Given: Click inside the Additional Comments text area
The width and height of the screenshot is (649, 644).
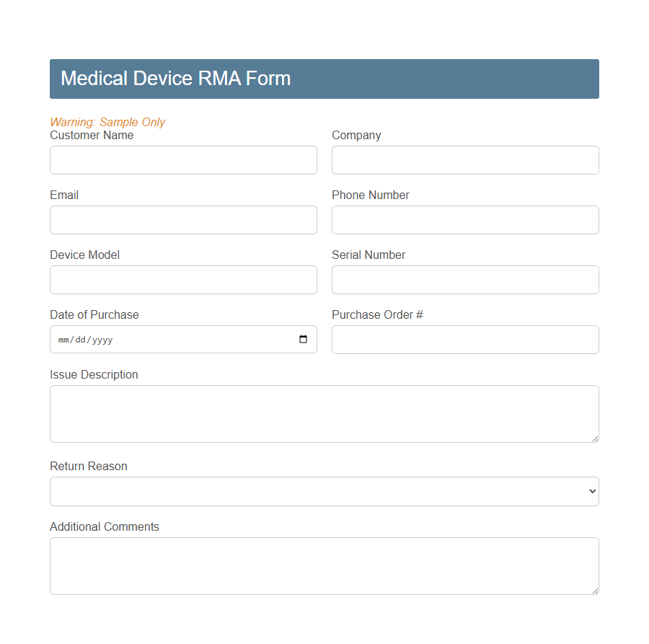Looking at the screenshot, I should click(x=324, y=565).
